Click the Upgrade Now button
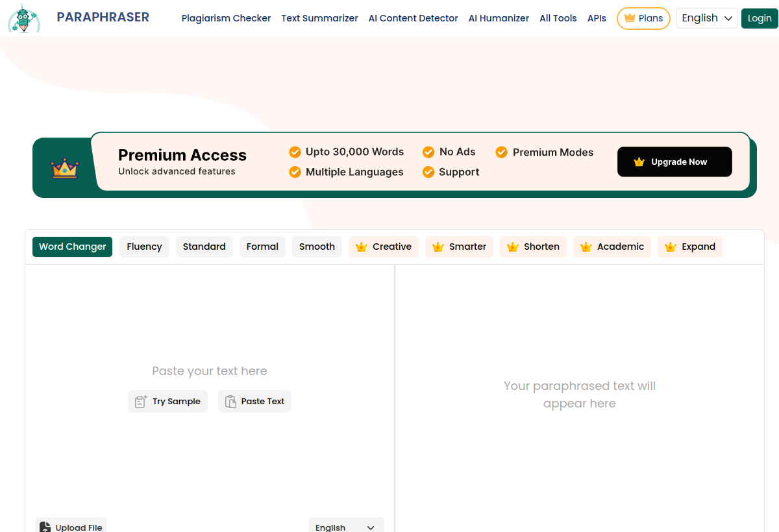This screenshot has width=779, height=532. pos(674,162)
